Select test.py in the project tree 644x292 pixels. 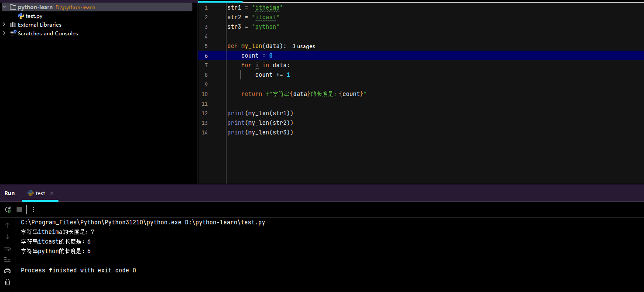click(x=34, y=16)
